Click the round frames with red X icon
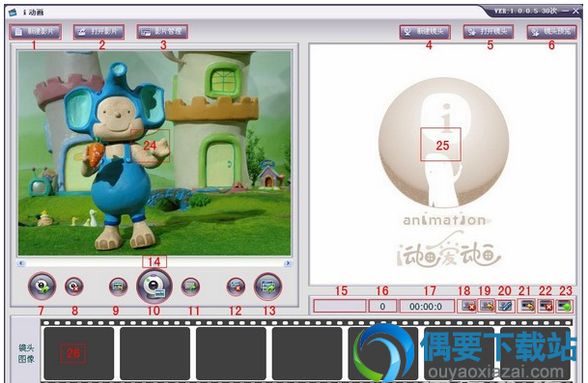The image size is (588, 383). click(236, 287)
